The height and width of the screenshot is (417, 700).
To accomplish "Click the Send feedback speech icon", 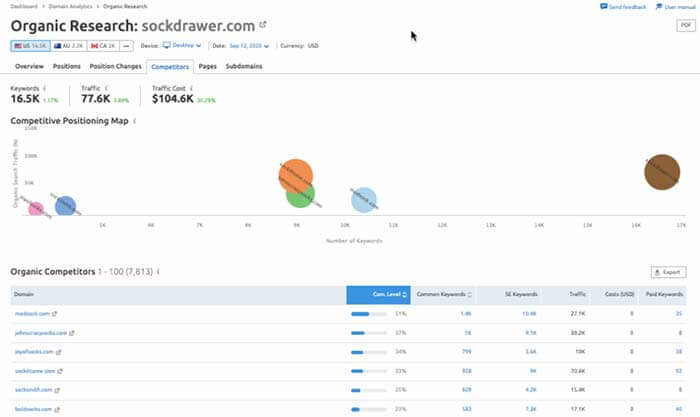I will coord(604,7).
